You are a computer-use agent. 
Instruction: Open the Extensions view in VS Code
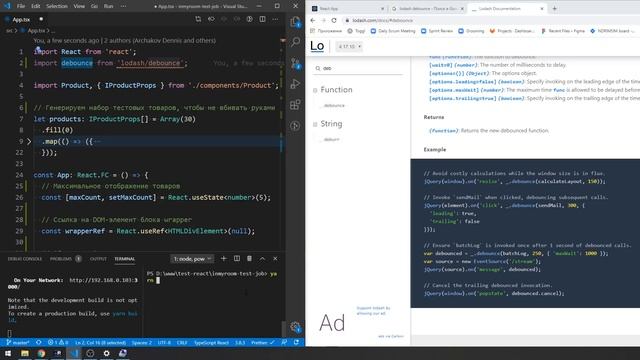[x=295, y=104]
